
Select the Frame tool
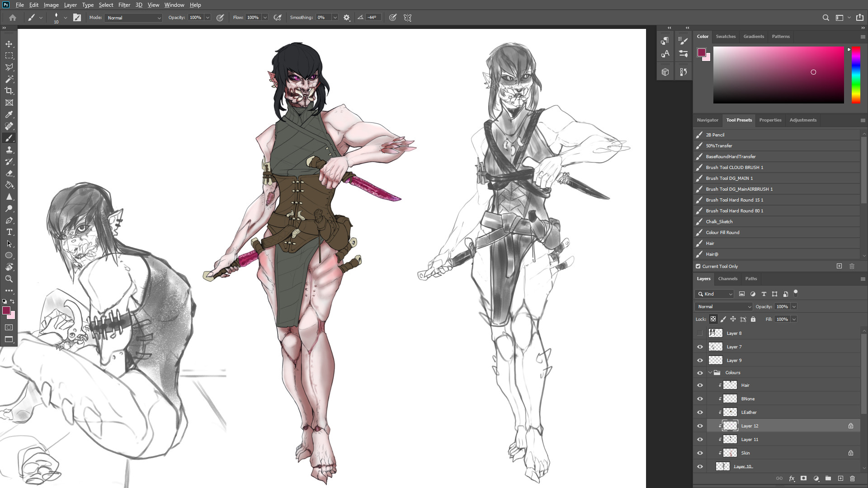point(9,103)
